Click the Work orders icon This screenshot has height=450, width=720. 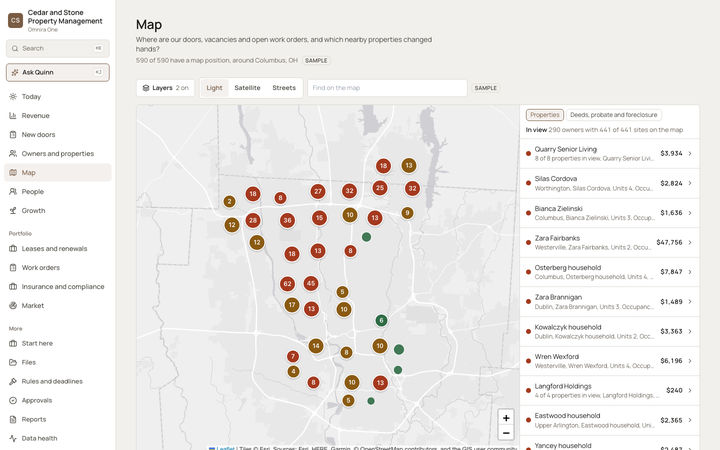13,268
